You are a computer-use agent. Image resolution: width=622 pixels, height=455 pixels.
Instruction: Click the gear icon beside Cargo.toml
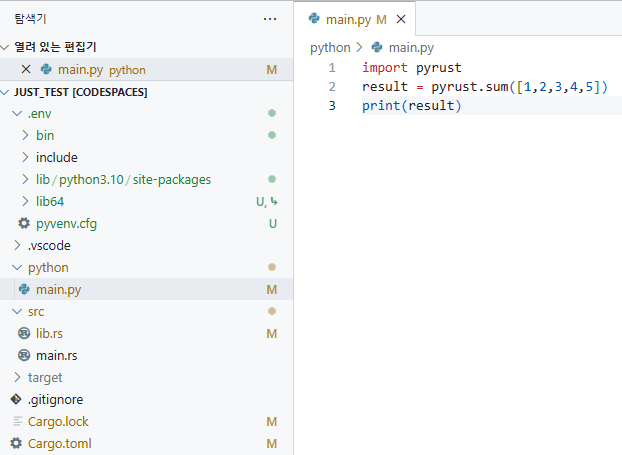pyautogui.click(x=15, y=443)
